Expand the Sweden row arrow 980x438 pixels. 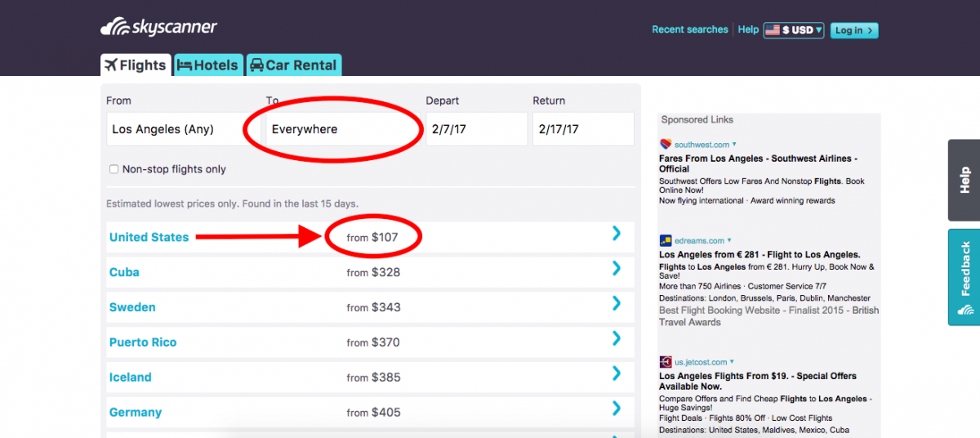pyautogui.click(x=617, y=304)
